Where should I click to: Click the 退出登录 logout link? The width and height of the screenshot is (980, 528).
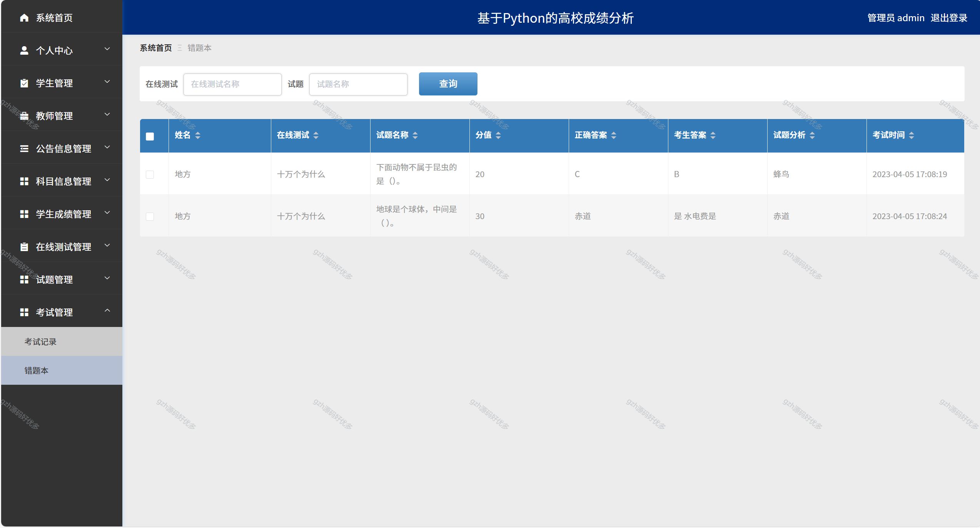[x=948, y=18]
